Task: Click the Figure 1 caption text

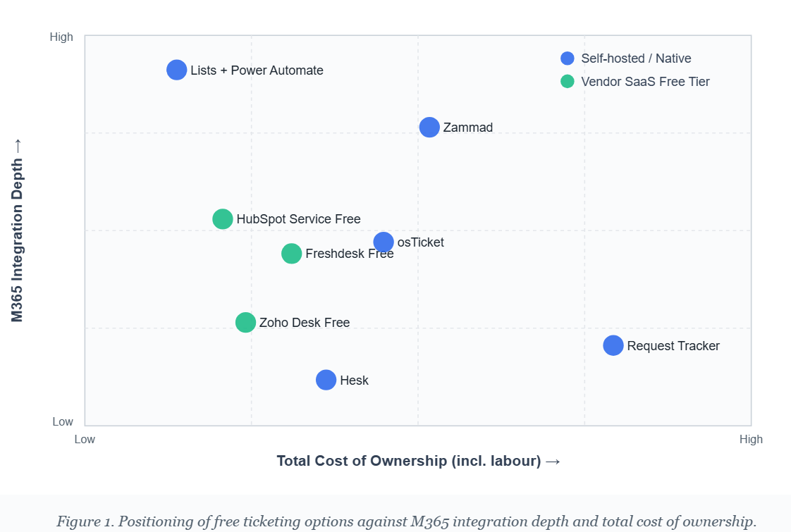Action: coord(406,521)
